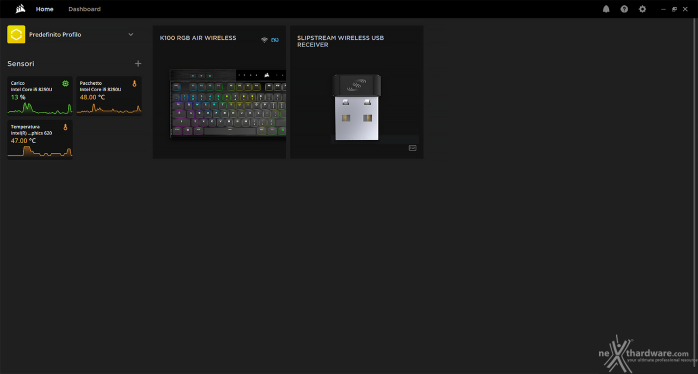Select the USB receiver dongle image

tap(357, 107)
